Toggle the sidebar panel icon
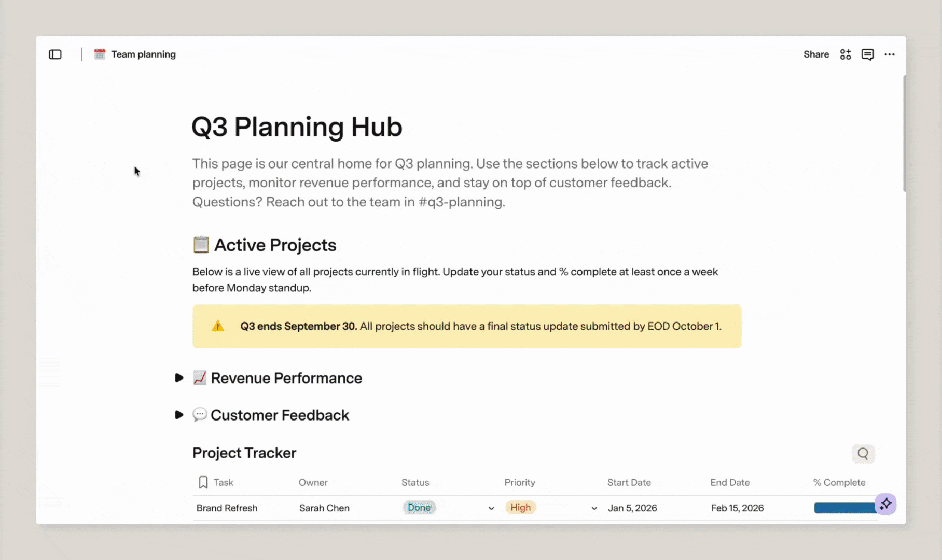 [x=55, y=54]
